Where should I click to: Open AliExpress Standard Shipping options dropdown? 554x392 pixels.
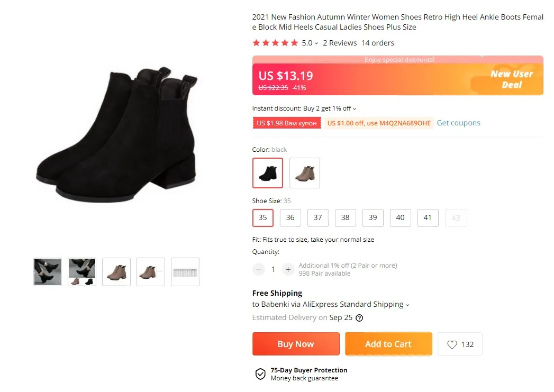click(407, 305)
